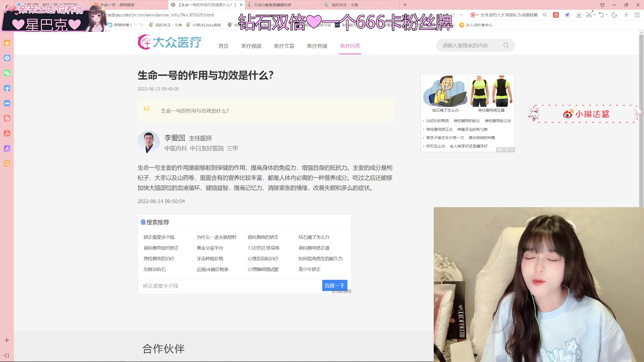Expand the undo arrow dropdown
Screen dimensions: 644x362
(x=607, y=15)
